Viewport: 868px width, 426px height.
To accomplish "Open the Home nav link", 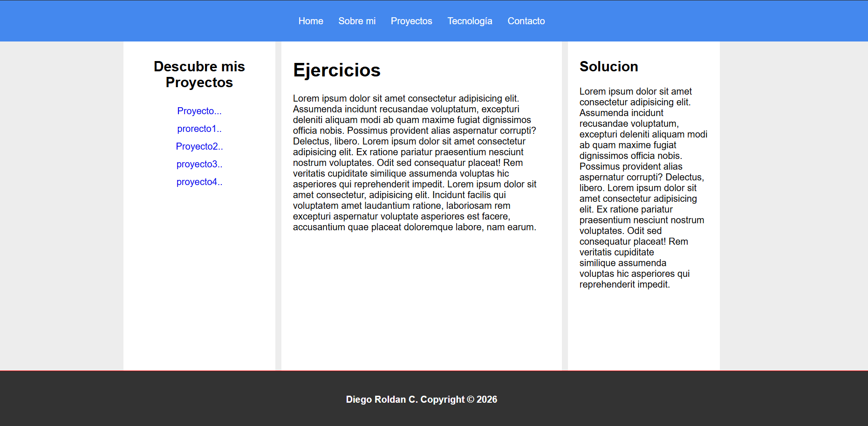I will tap(311, 21).
